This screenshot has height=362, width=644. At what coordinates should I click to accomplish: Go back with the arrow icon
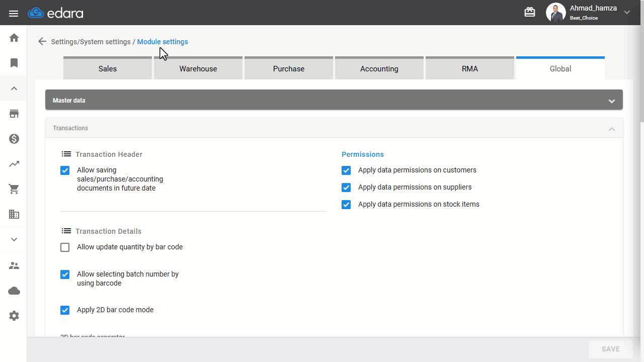(x=42, y=42)
